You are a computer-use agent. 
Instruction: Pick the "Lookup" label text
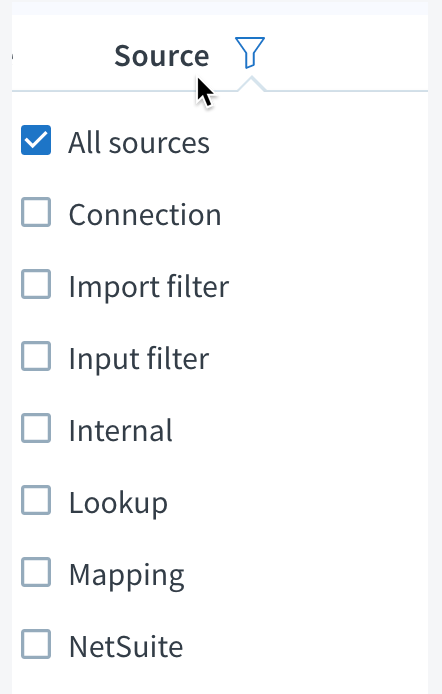pyautogui.click(x=118, y=503)
